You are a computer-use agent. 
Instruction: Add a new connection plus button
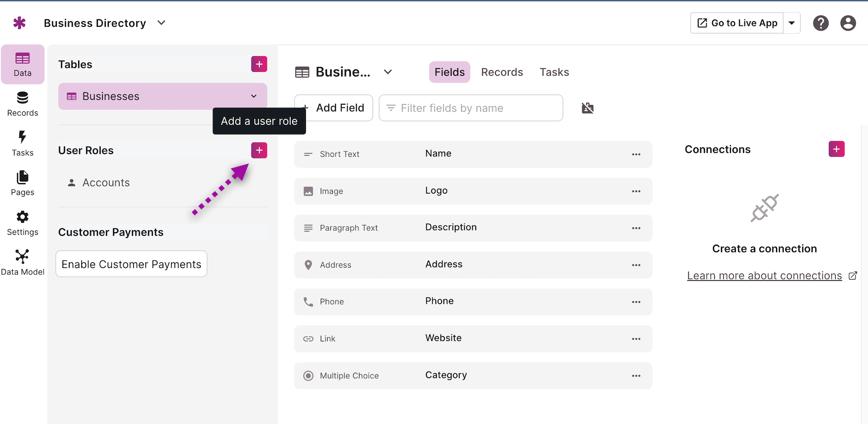[x=837, y=149]
